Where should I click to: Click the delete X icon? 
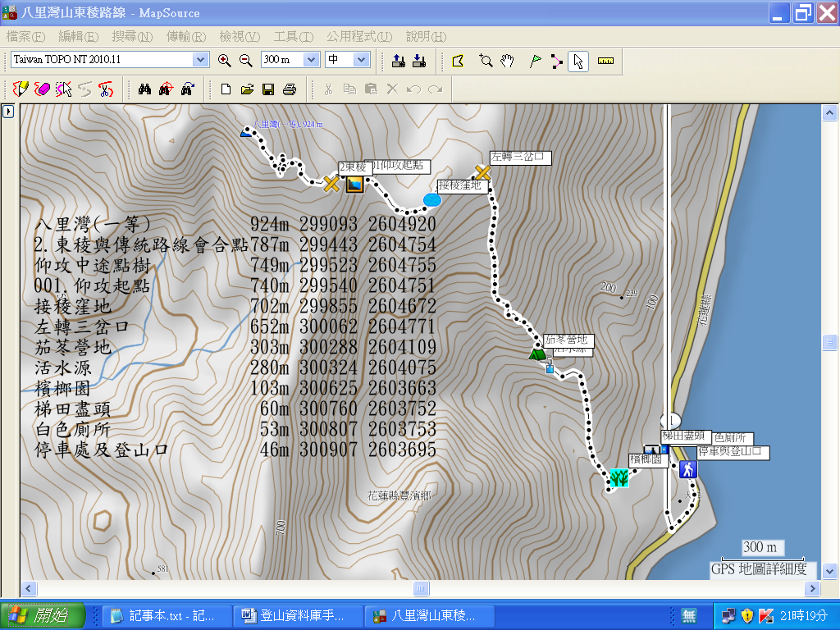click(x=392, y=89)
